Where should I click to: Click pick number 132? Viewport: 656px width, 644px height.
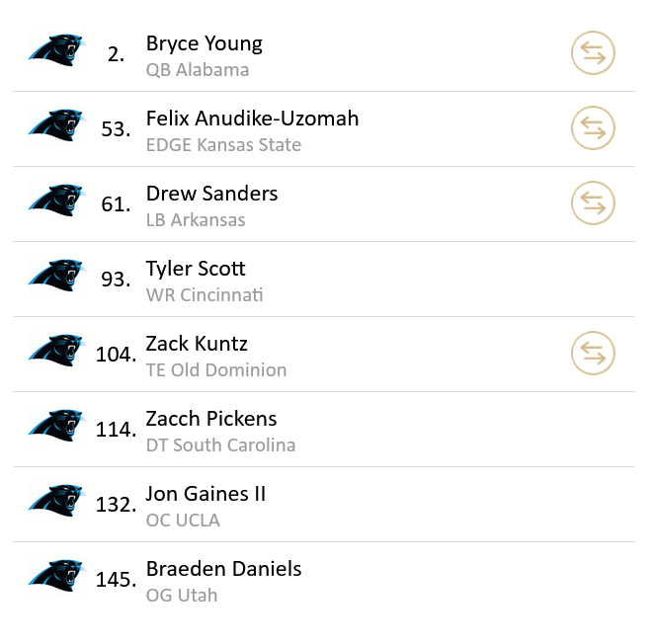coord(116,505)
